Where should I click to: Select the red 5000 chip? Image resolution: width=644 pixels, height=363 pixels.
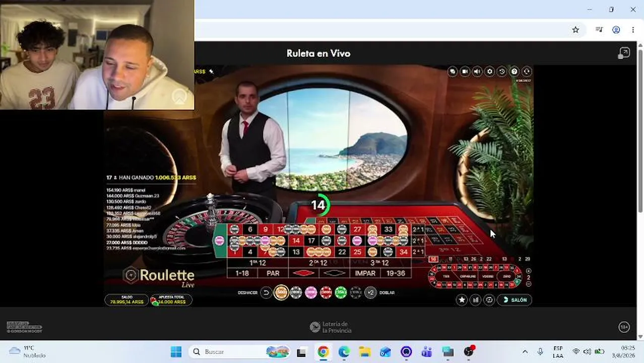[x=326, y=292]
